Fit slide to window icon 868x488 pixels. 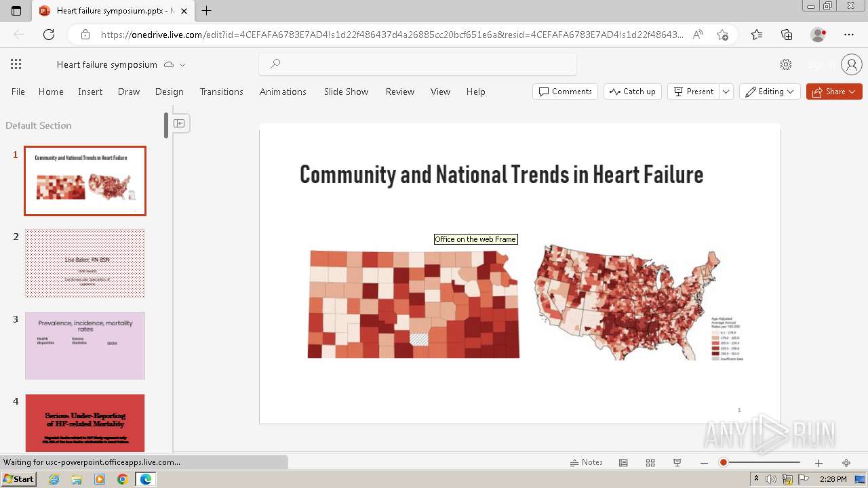coord(846,462)
